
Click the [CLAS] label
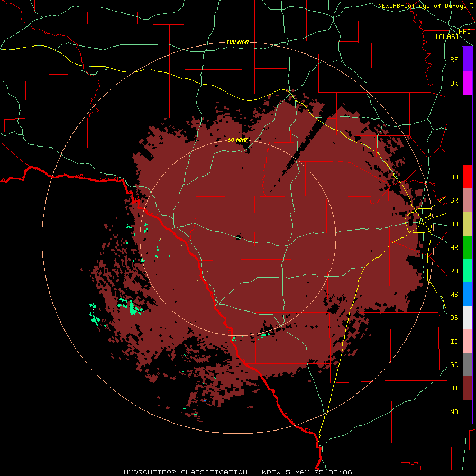(447, 37)
